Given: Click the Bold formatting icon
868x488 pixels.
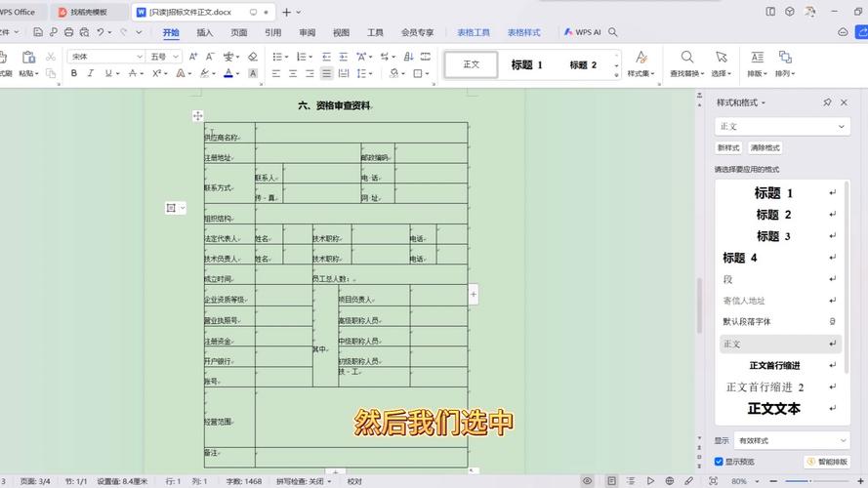Looking at the screenshot, I should click(73, 73).
